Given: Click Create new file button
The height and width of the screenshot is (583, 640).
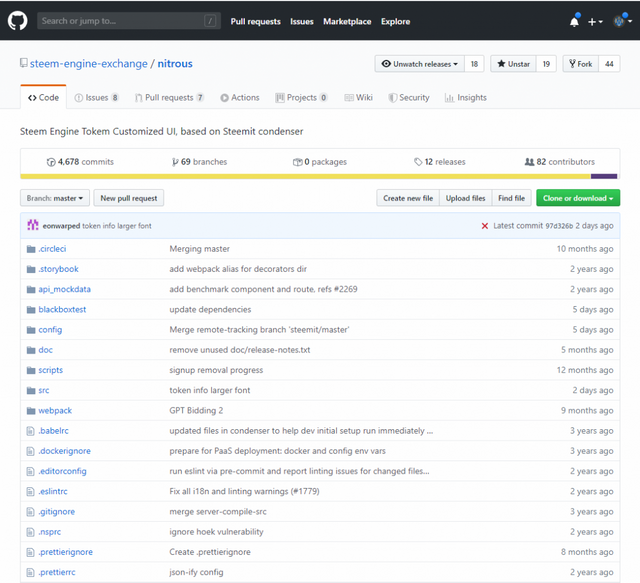Looking at the screenshot, I should (x=408, y=198).
